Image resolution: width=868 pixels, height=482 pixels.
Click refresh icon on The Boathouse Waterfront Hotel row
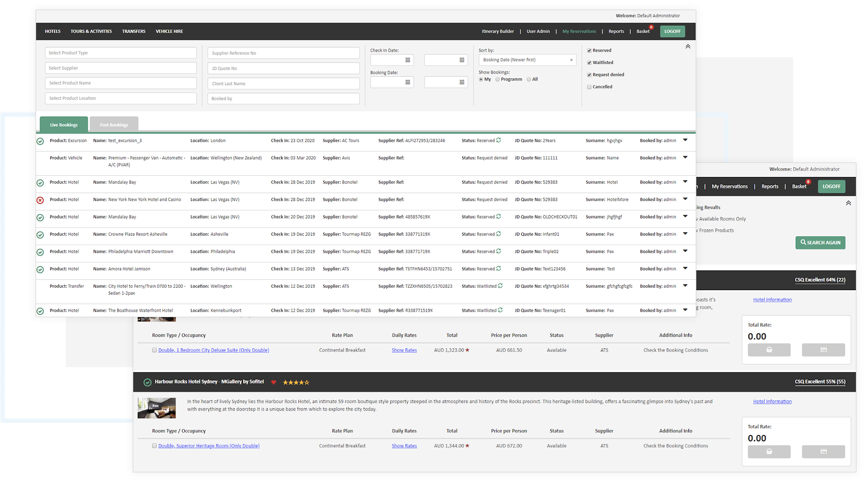coord(501,310)
